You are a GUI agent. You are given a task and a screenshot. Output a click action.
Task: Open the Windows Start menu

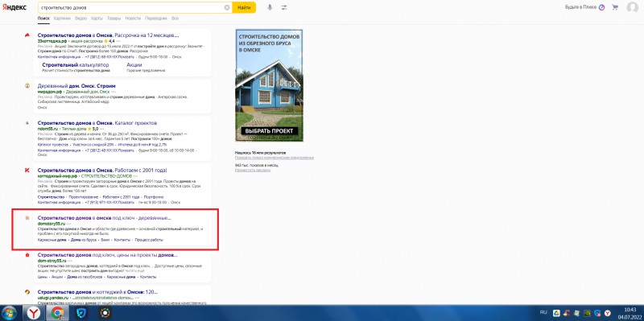(x=8, y=313)
